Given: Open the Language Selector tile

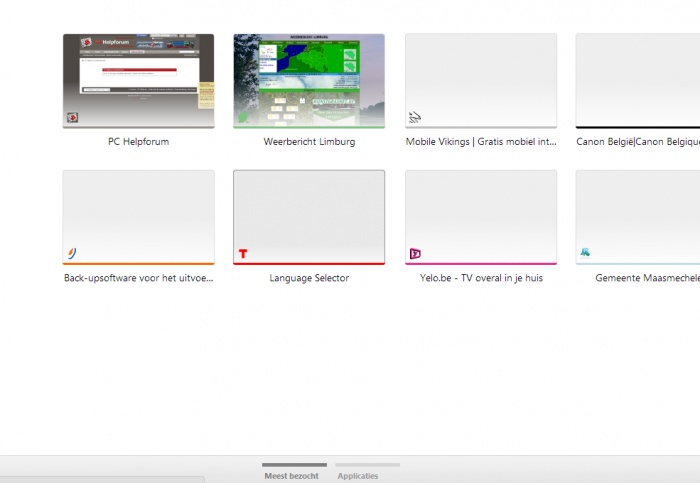Looking at the screenshot, I should 309,217.
